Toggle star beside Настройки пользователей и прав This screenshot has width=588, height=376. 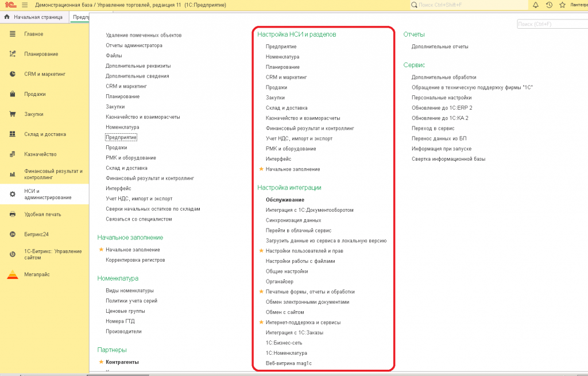(261, 251)
